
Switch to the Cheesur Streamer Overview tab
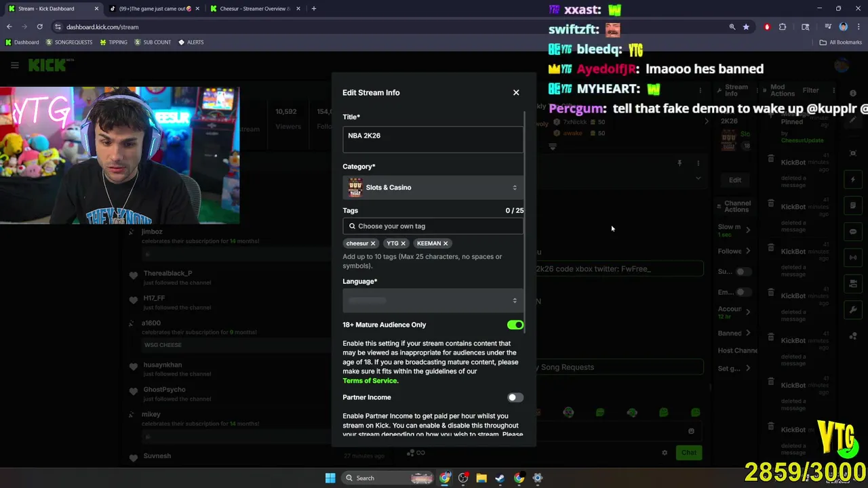[x=254, y=9]
